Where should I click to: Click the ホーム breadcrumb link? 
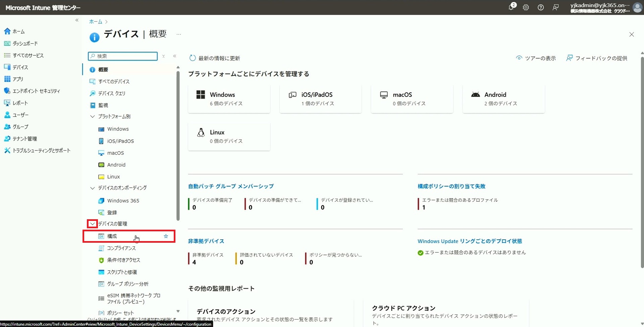point(96,21)
